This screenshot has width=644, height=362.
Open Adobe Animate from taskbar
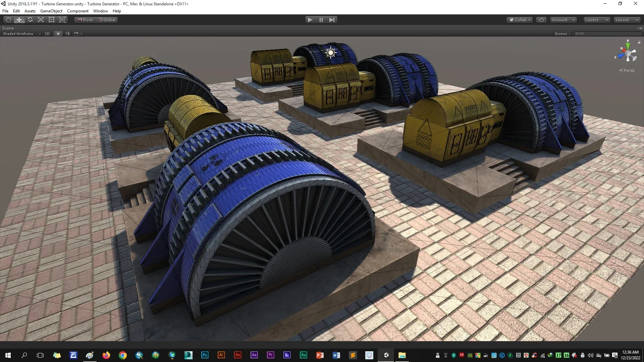pyautogui.click(x=238, y=355)
